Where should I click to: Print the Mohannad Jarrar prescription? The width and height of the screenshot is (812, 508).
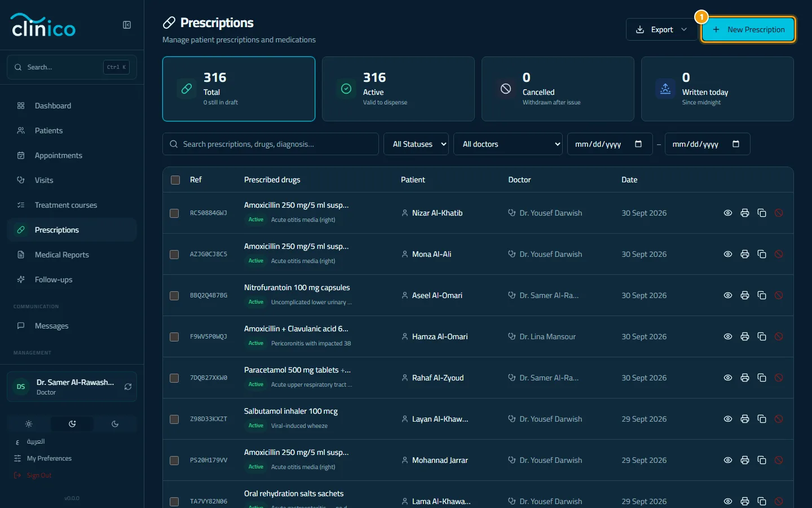coord(745,460)
